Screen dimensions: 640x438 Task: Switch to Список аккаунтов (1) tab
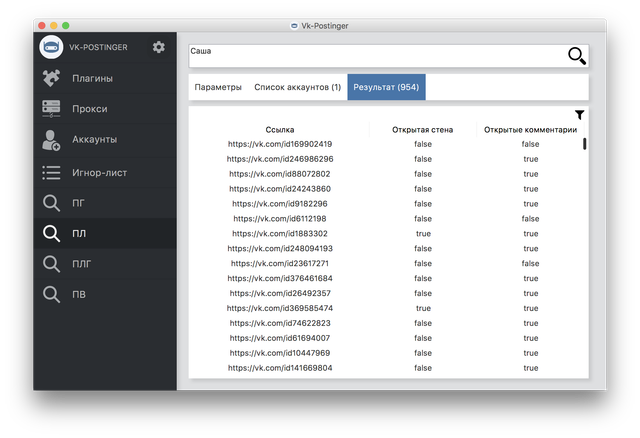(298, 87)
